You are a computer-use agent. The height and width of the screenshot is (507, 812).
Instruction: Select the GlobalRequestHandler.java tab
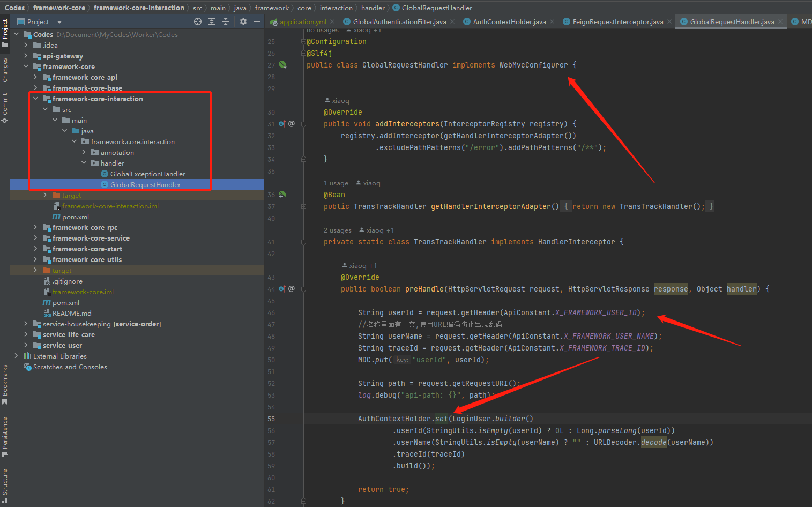pos(732,21)
